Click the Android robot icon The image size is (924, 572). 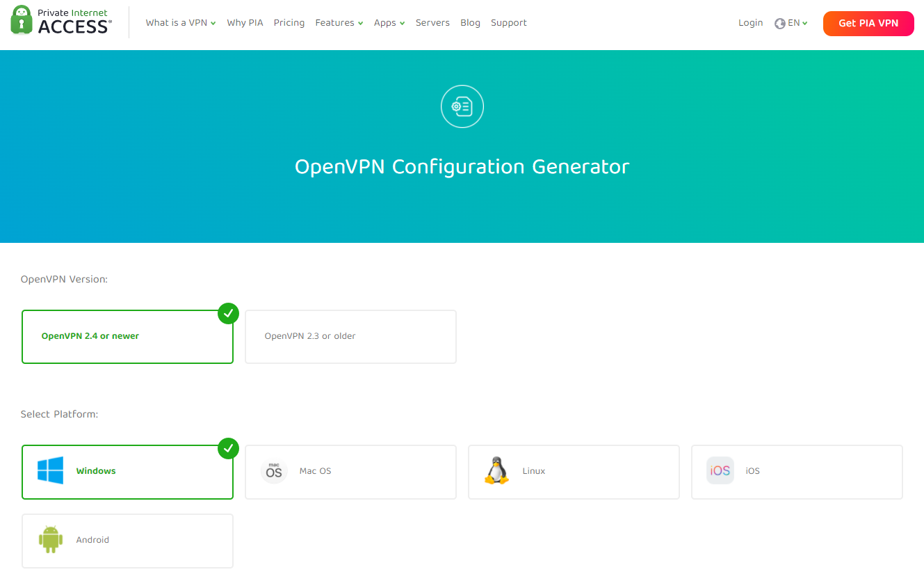click(x=50, y=540)
